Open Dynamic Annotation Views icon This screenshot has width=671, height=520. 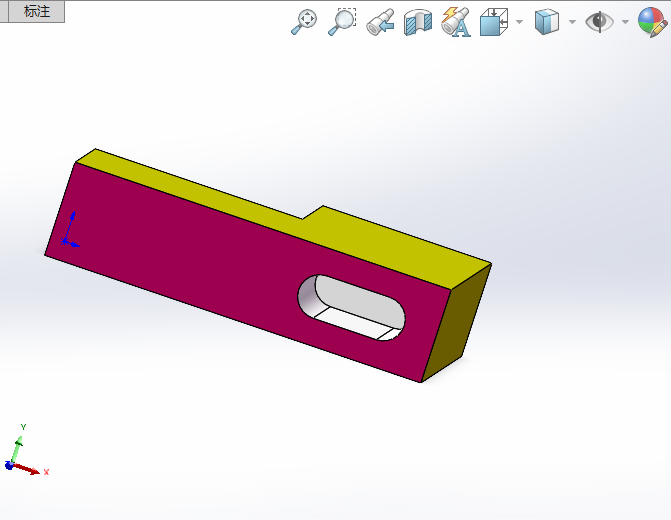456,22
